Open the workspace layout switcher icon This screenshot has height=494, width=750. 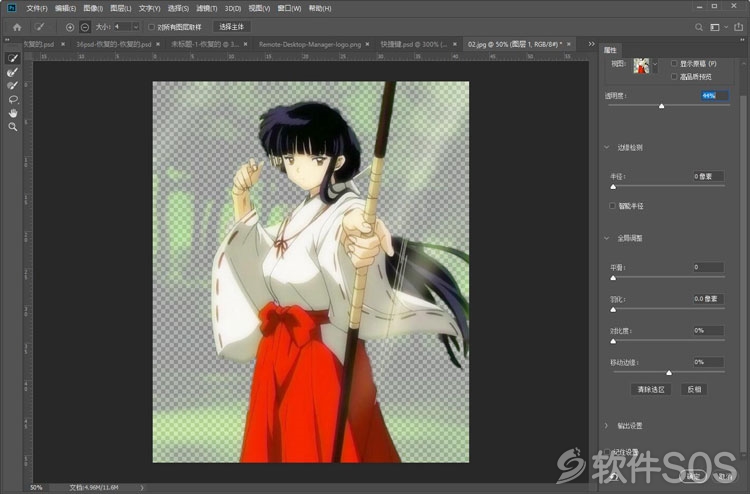715,27
